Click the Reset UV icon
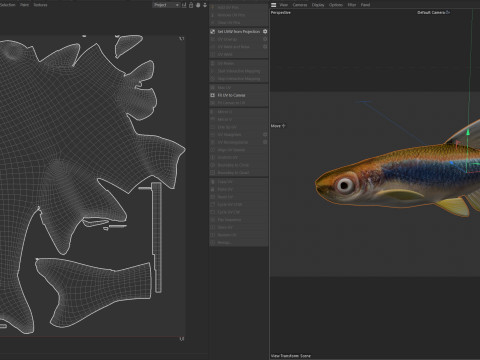The width and height of the screenshot is (480, 360). pos(212,197)
